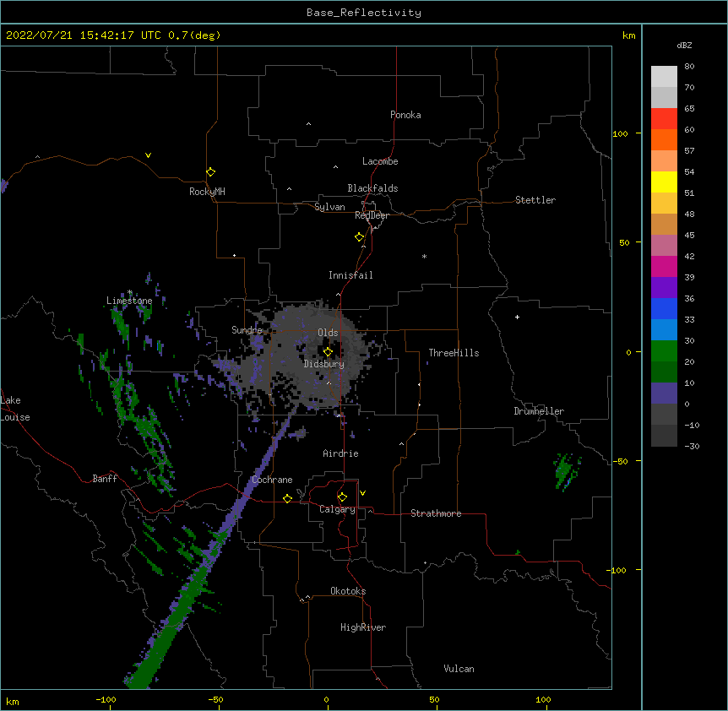Pick the green 30 dBZ legend swatch
The height and width of the screenshot is (711, 728).
664,351
